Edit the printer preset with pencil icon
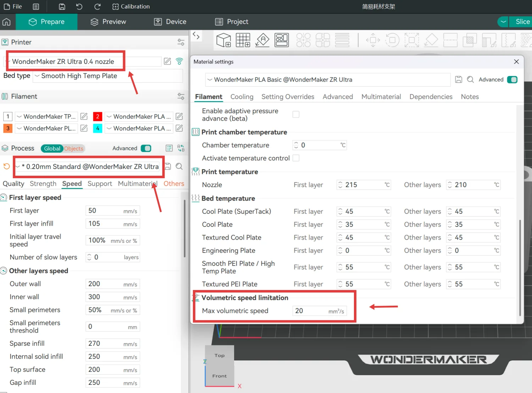Viewport: 532px width, 393px height. [167, 61]
